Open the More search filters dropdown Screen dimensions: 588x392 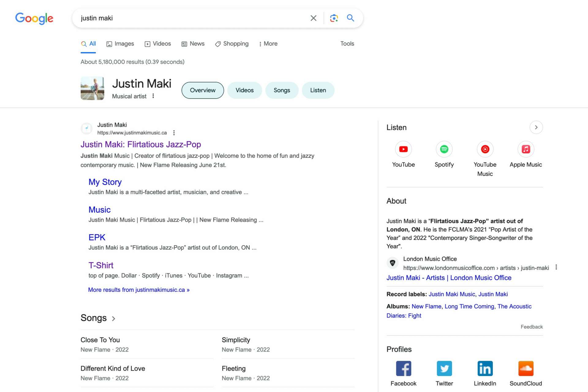[x=268, y=44]
